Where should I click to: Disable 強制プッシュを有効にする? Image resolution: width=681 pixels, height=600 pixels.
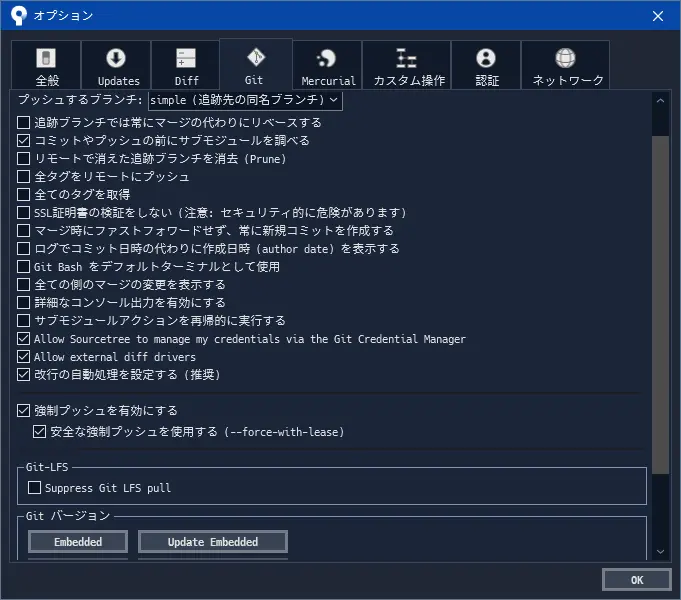(x=23, y=411)
